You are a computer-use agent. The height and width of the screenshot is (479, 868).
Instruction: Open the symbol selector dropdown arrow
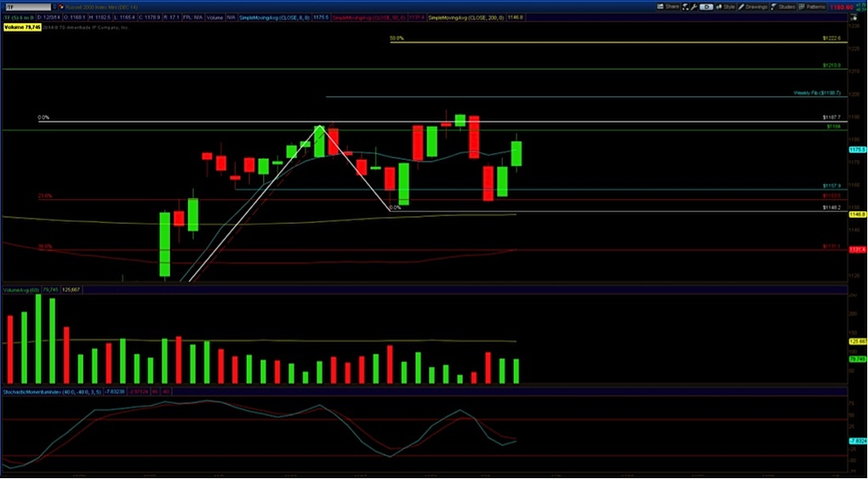tap(54, 7)
